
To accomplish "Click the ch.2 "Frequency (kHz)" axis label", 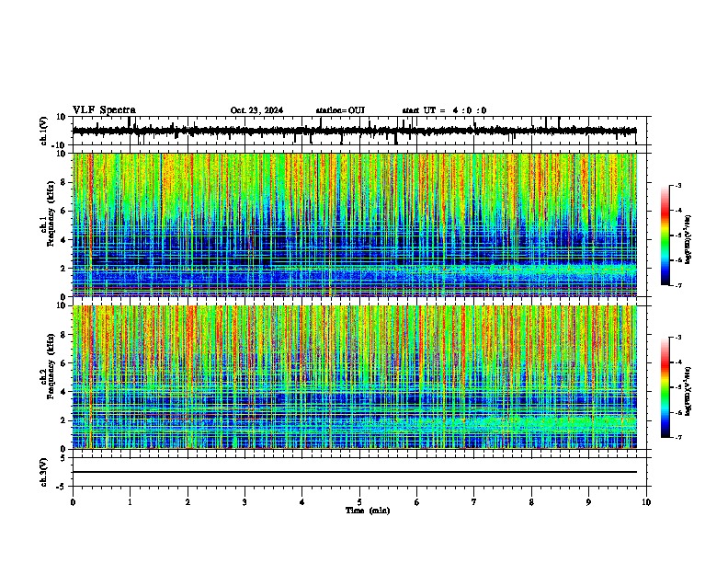I will 51,366.
